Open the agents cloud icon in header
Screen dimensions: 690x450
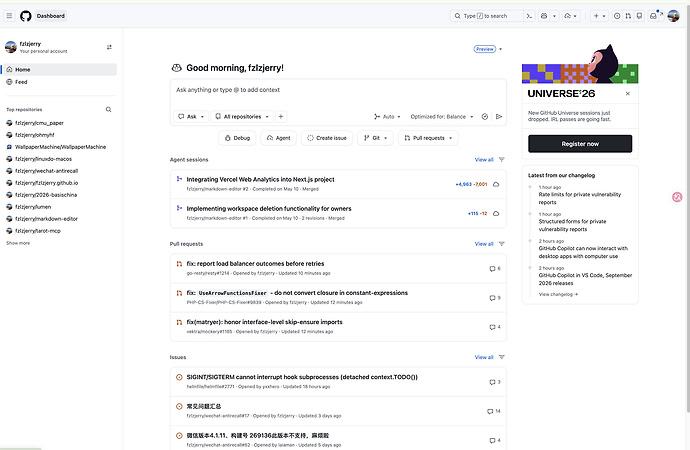point(570,16)
